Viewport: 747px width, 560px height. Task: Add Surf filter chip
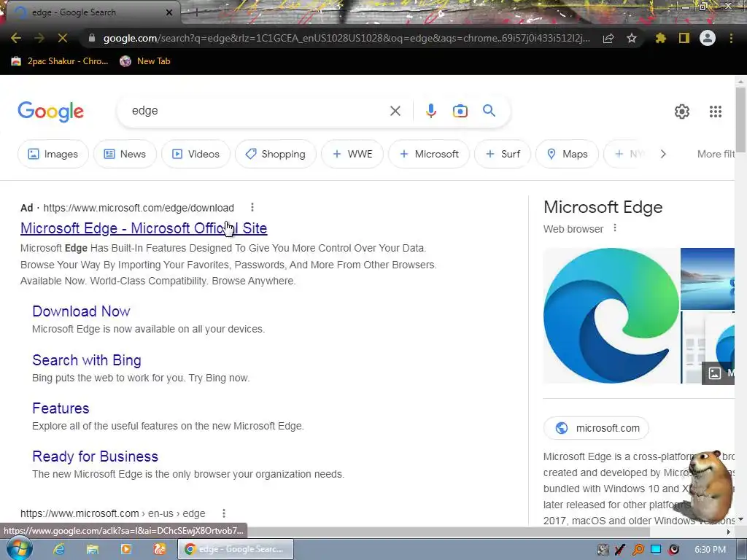pos(502,154)
